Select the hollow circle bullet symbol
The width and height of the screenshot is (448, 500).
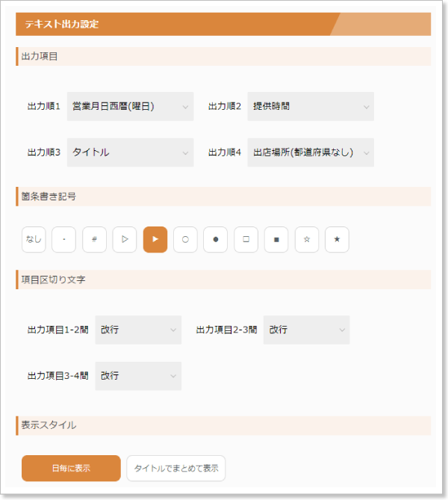(x=185, y=239)
